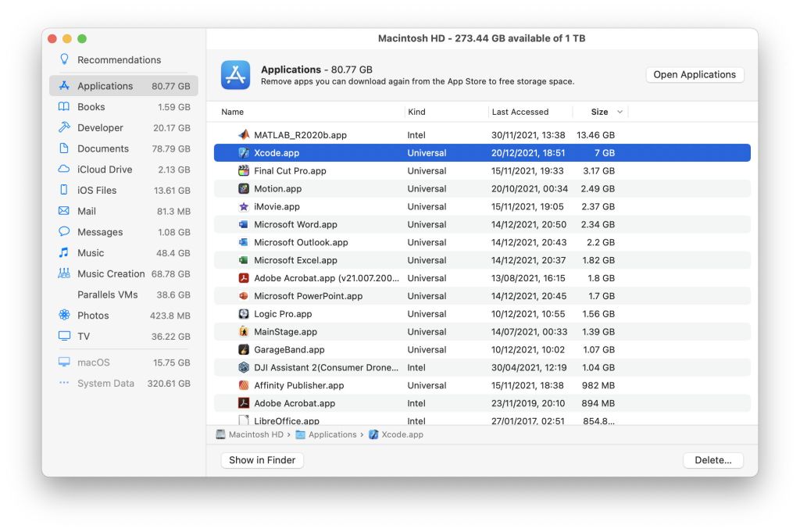Sort apps by Kind column header

point(416,112)
